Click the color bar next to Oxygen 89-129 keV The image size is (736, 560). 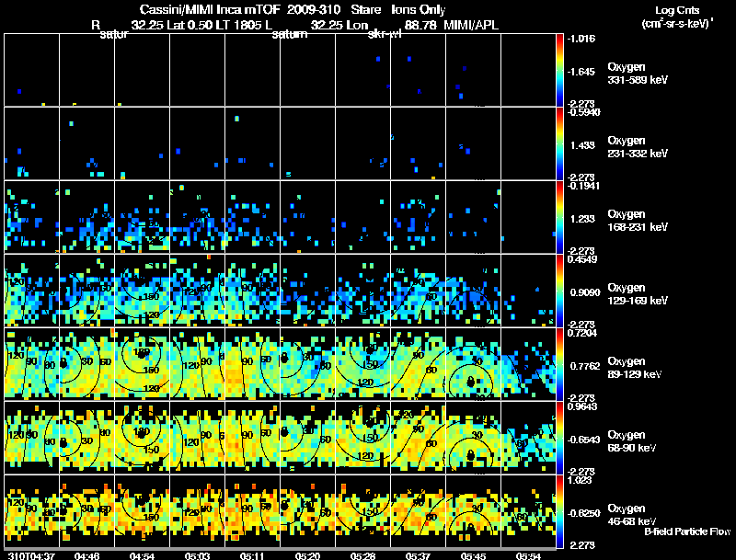pyautogui.click(x=559, y=364)
